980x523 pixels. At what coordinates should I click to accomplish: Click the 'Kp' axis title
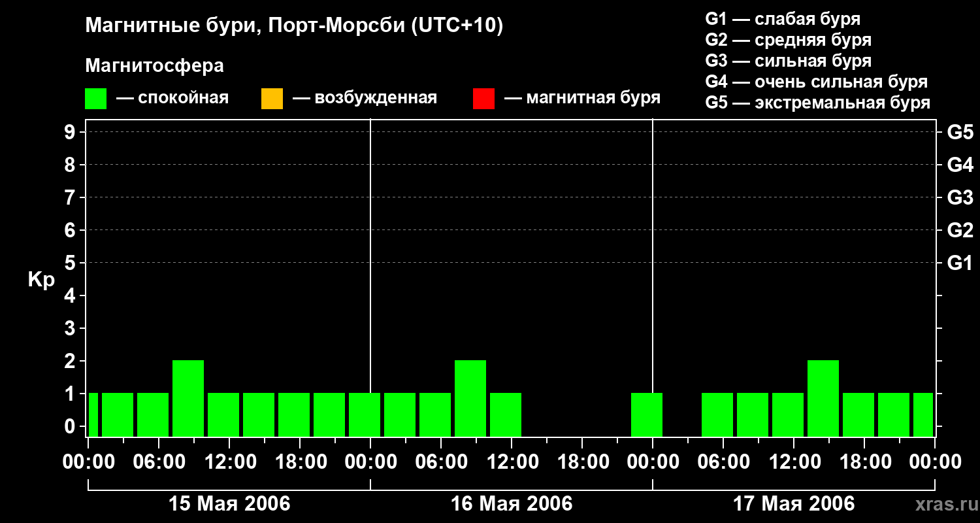tap(42, 280)
